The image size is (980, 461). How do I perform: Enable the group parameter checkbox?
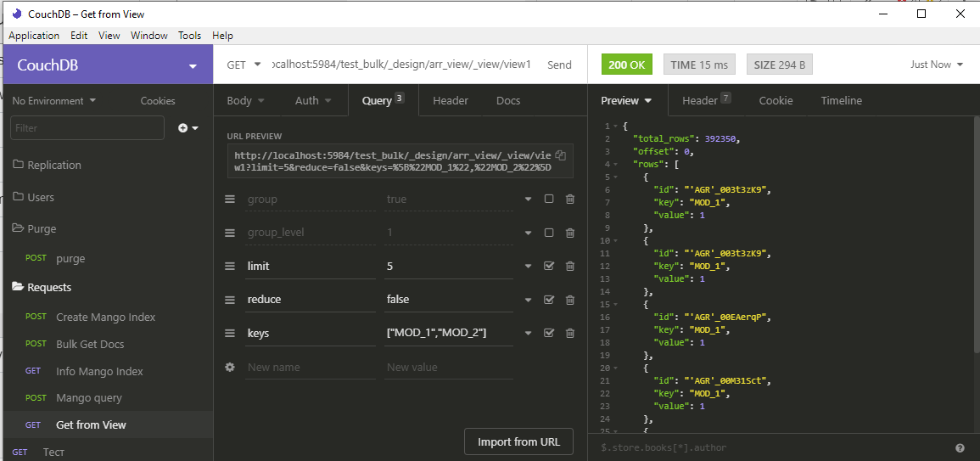click(549, 199)
